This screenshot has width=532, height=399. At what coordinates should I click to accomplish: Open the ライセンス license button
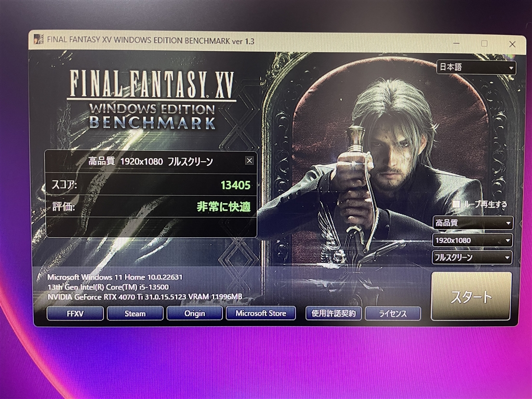[393, 313]
